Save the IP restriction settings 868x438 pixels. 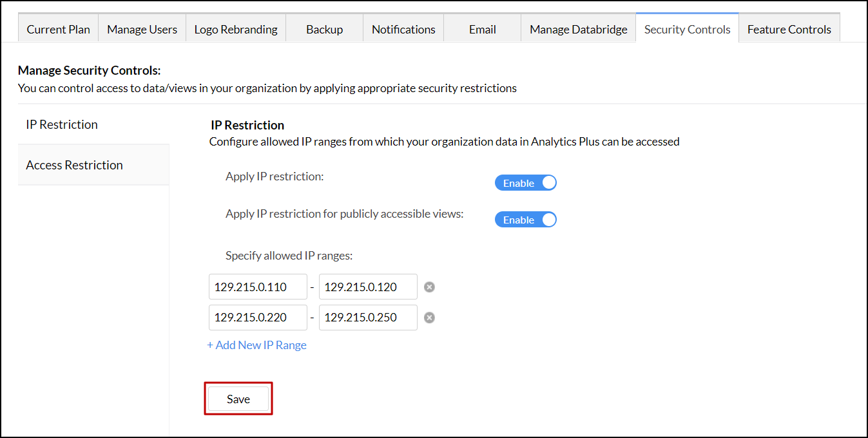(238, 399)
